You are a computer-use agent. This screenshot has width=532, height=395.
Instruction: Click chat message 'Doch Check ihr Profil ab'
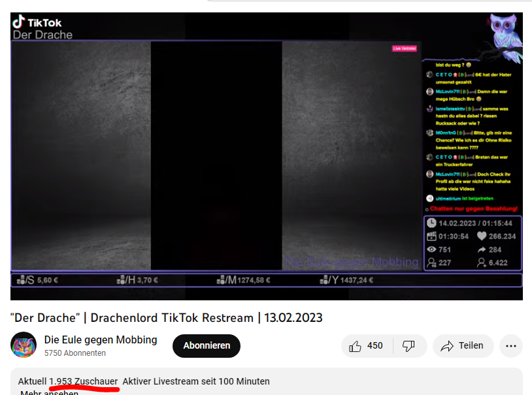(x=473, y=182)
